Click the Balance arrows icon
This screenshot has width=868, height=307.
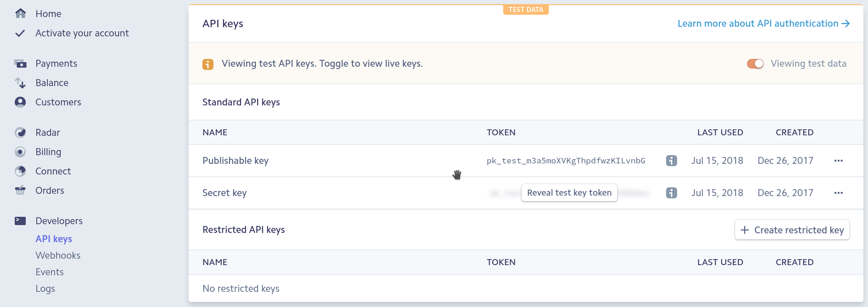pos(20,83)
